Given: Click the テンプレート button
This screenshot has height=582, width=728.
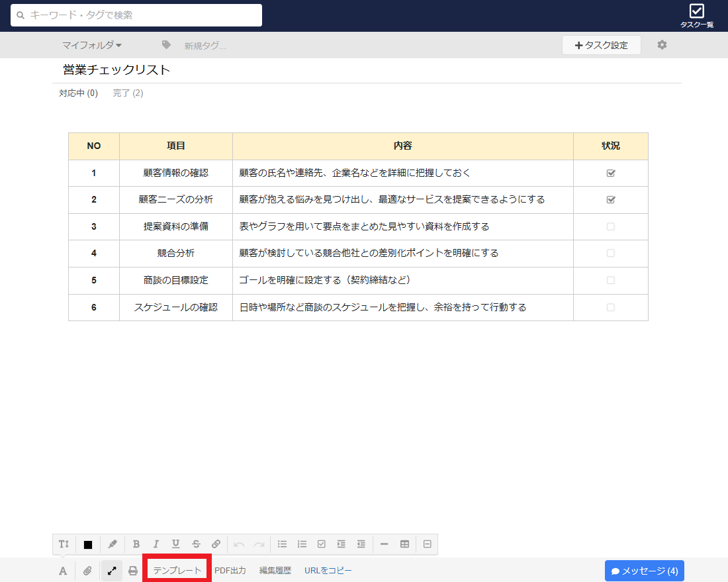Looking at the screenshot, I should coord(177,570).
